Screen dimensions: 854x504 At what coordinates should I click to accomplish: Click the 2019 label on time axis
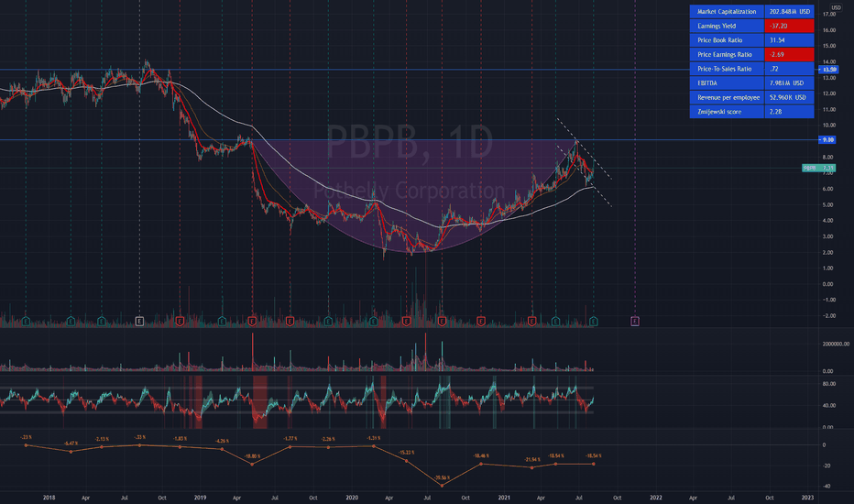coord(200,498)
